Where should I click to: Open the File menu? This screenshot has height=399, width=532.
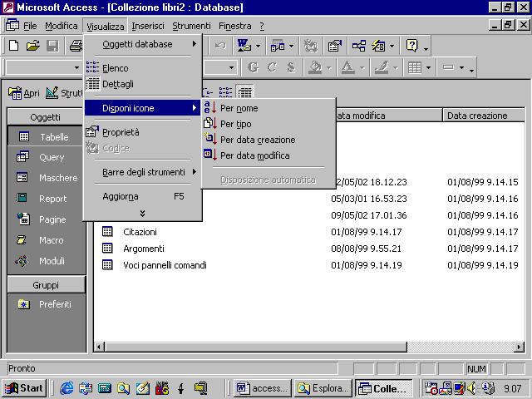tap(30, 26)
